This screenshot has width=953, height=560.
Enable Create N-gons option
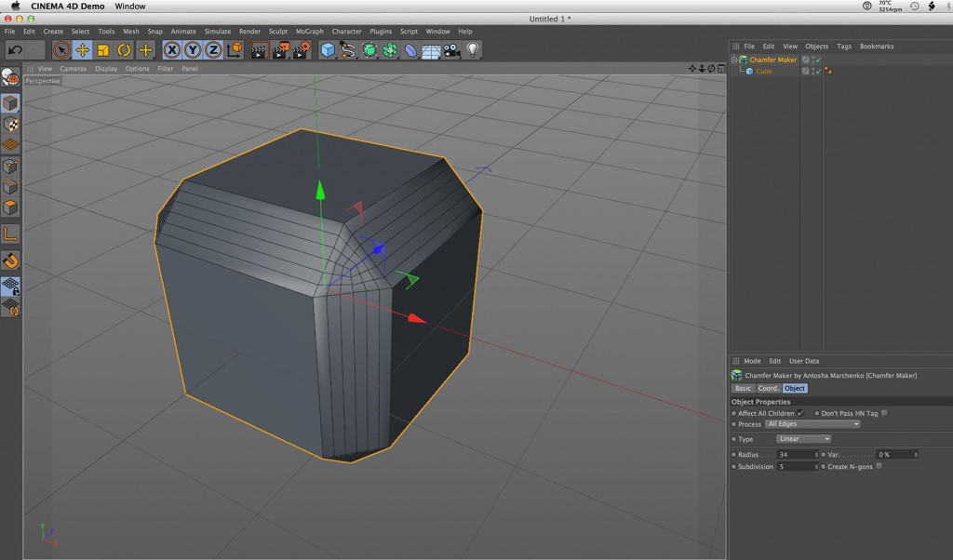[x=879, y=466]
